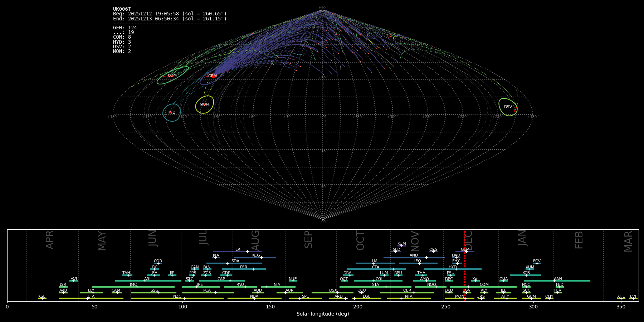Select the KUM shower label in timeline
Screen dimensions: 644x322
(402, 243)
